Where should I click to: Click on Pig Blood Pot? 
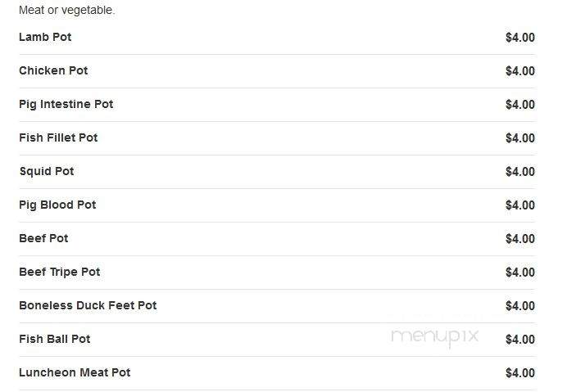57,205
